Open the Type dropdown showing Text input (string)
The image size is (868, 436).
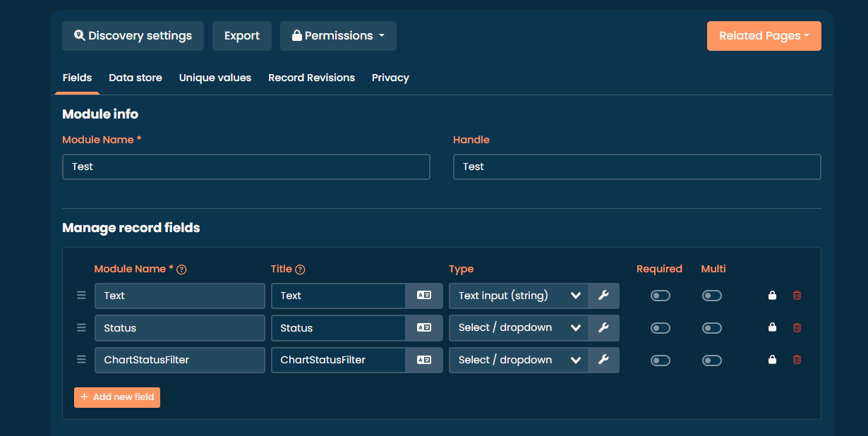[x=519, y=296]
